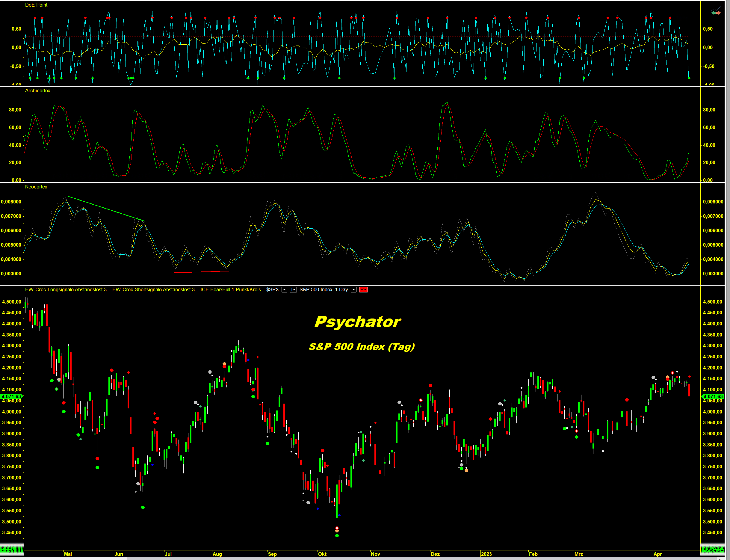Image resolution: width=730 pixels, height=560 pixels.
Task: Open the 1 Day timeframe dropdown
Action: [353, 290]
